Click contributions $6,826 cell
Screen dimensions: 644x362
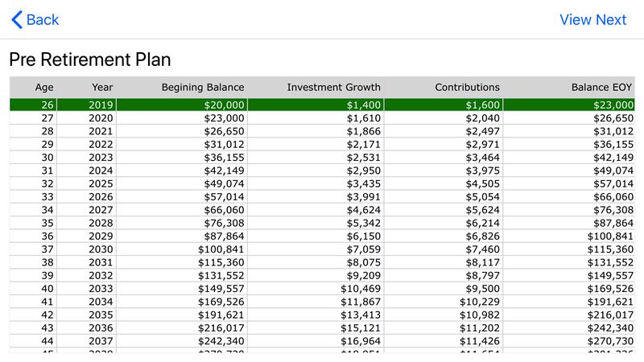coord(444,236)
